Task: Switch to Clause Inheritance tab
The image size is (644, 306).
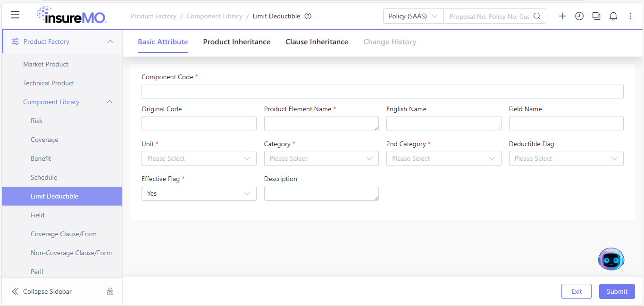Action: 317,41
